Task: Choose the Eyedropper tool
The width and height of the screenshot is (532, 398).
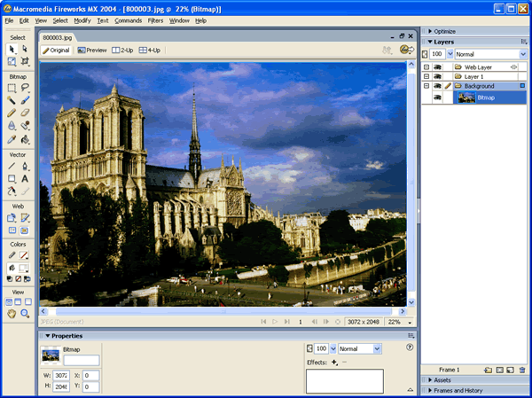Action: [12, 139]
